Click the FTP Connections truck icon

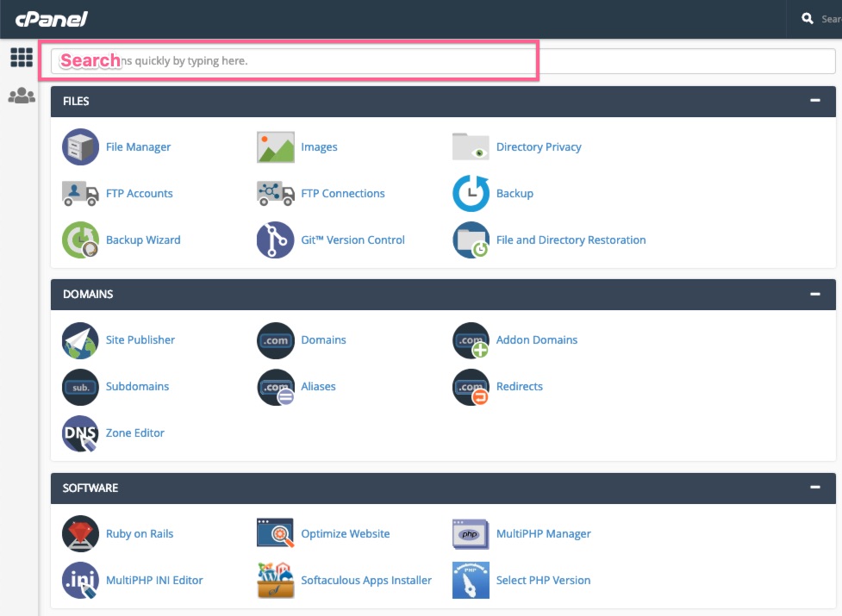click(x=276, y=193)
